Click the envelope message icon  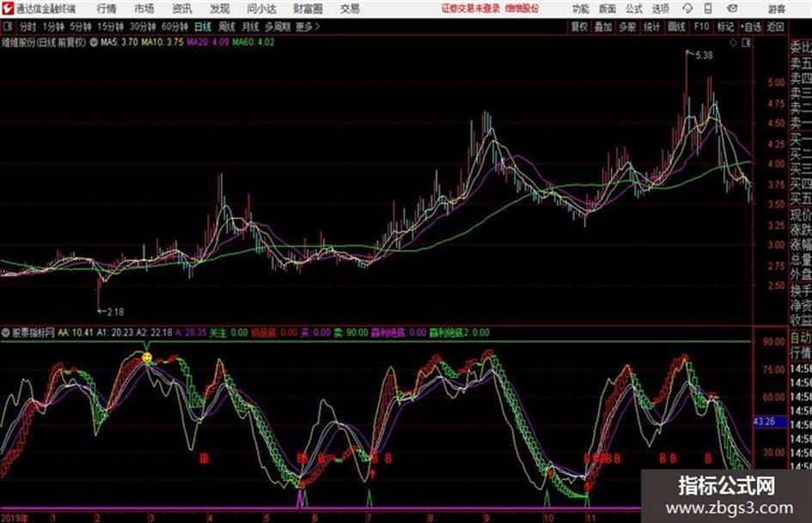point(732,9)
